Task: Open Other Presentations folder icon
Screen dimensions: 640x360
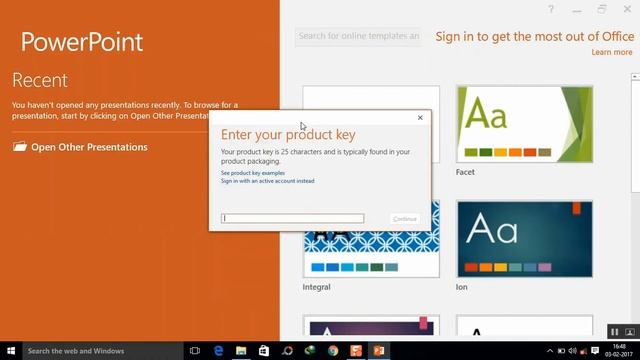Action: (x=20, y=147)
